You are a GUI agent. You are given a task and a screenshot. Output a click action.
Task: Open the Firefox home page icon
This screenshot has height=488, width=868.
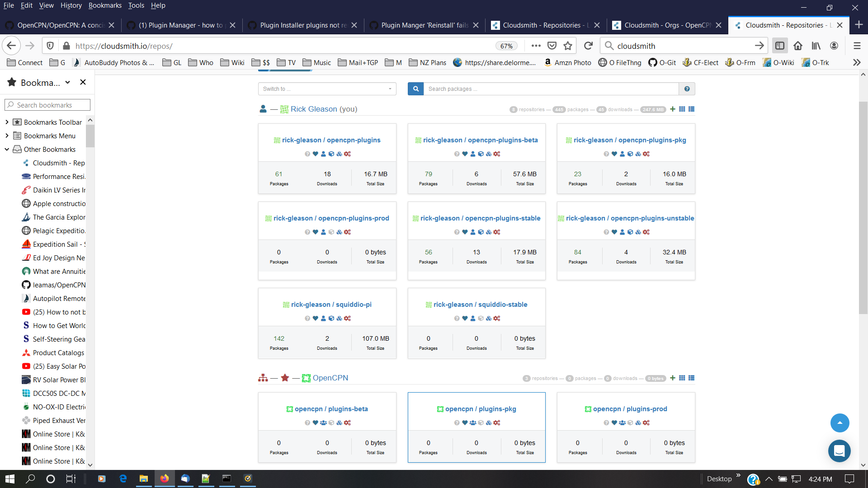coord(798,46)
